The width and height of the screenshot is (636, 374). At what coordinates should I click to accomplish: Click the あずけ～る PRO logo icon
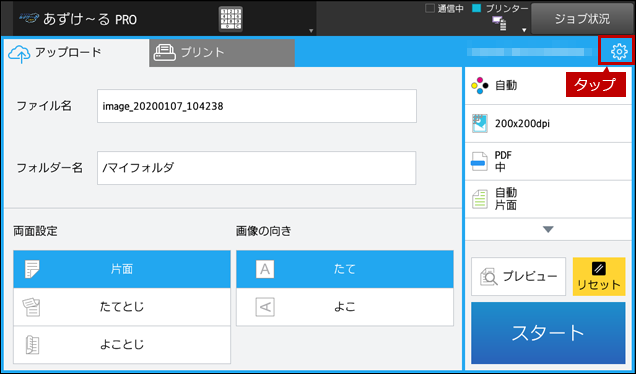coord(29,19)
